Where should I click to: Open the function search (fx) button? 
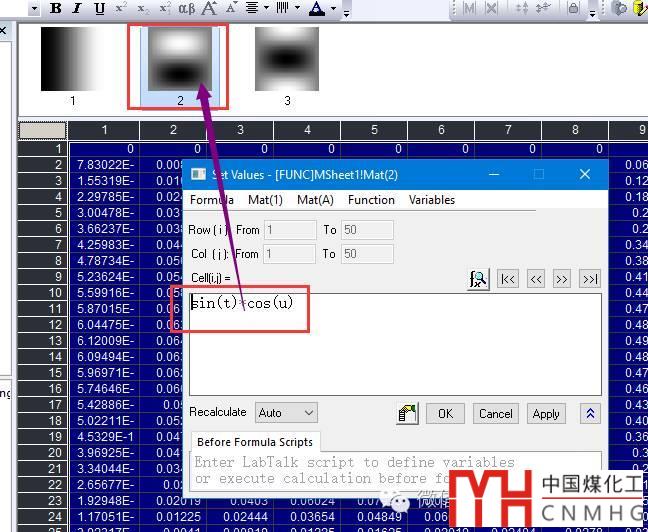[478, 279]
